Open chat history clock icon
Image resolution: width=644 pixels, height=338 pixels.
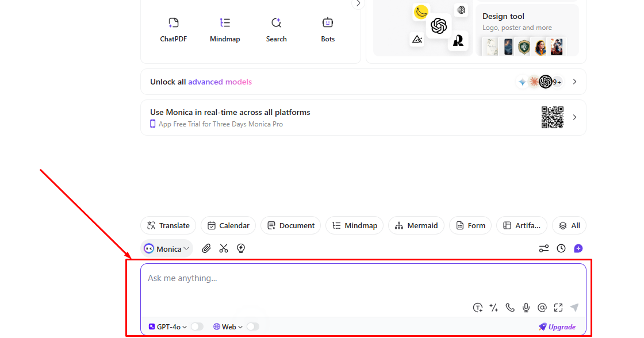(561, 248)
